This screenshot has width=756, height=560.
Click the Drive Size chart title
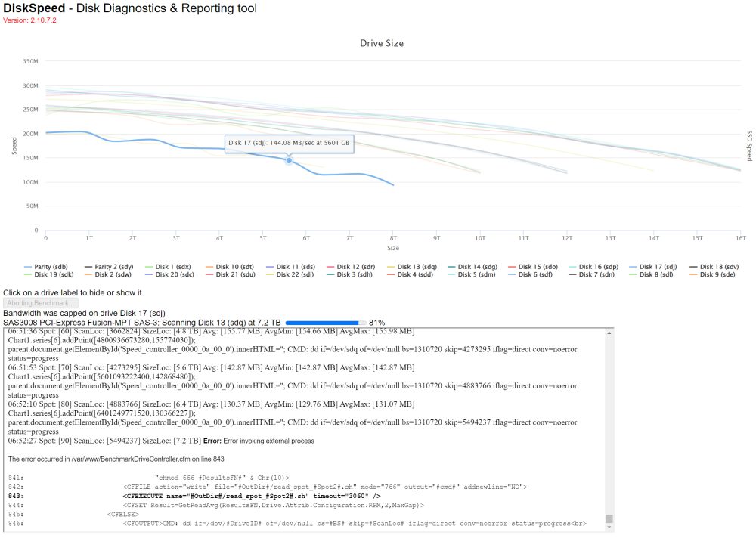[x=381, y=43]
